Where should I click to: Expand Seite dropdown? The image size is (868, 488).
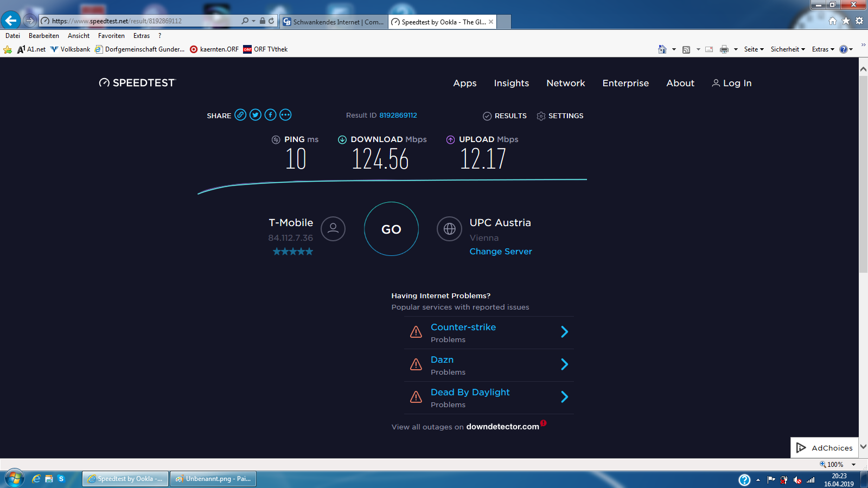754,49
